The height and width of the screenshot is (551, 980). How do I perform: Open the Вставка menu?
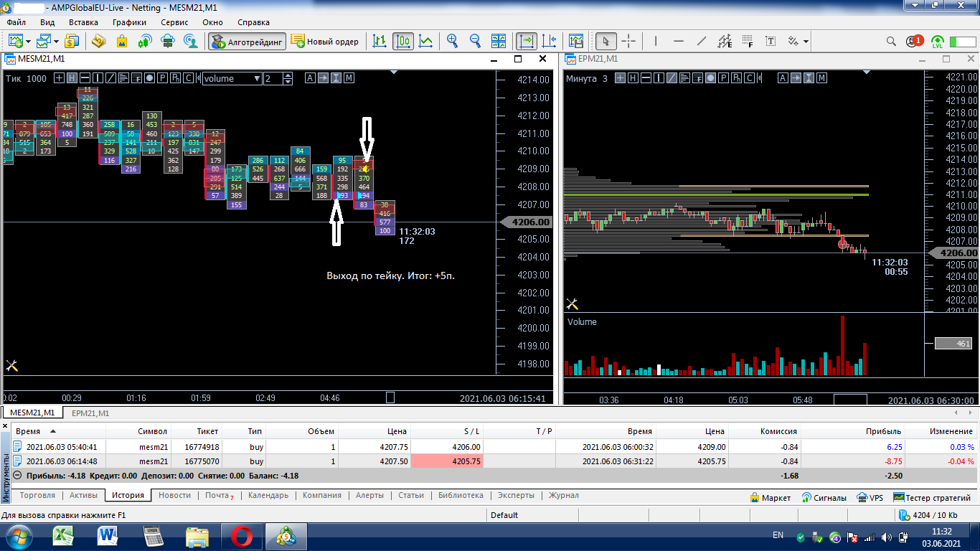point(83,22)
